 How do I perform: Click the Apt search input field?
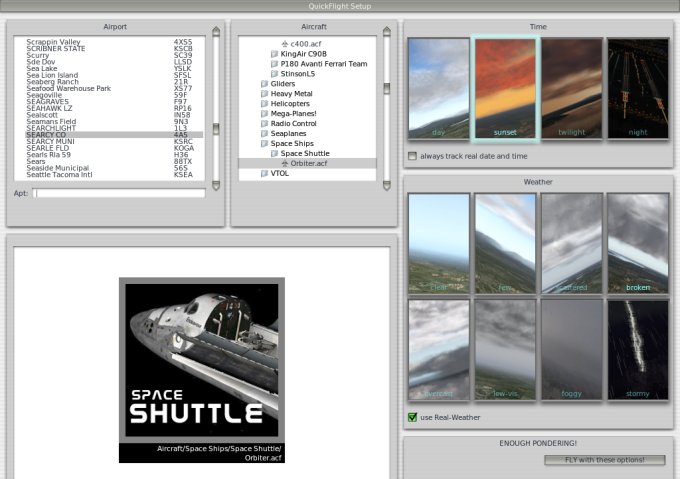click(x=119, y=193)
